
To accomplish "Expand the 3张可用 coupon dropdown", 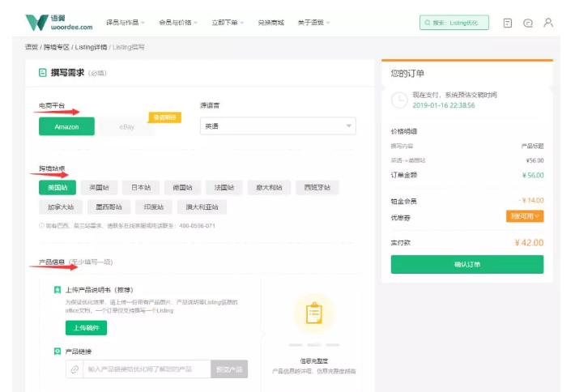I will pos(525,216).
